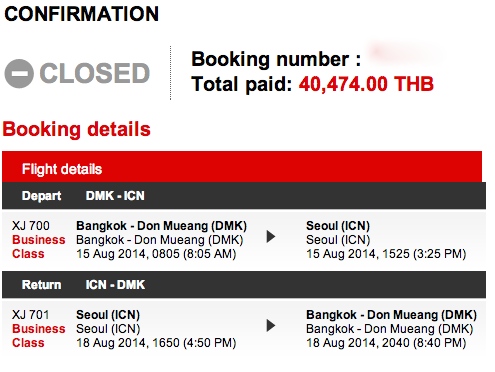Click the total paid 40,474.00 THB amount
Viewport: 495px width, 372px height.
point(366,84)
